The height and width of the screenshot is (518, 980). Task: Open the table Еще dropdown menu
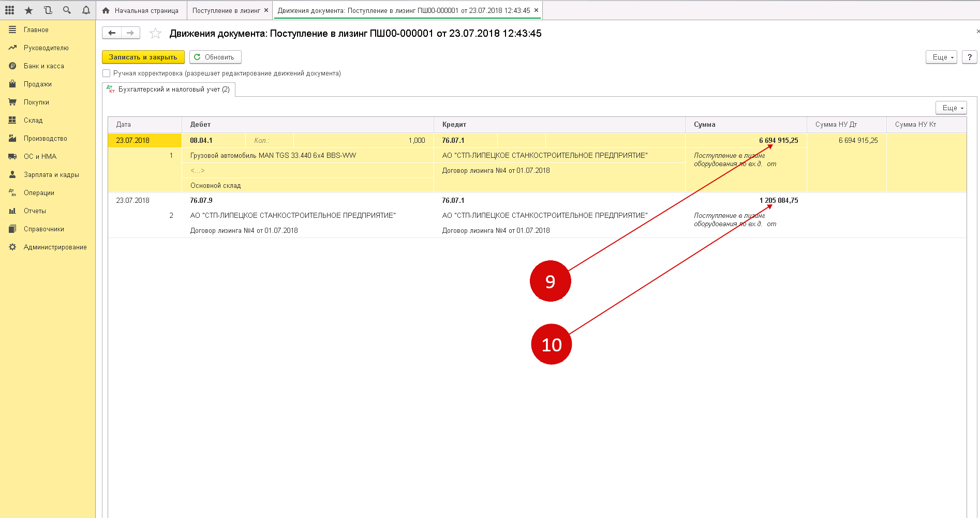tap(951, 108)
